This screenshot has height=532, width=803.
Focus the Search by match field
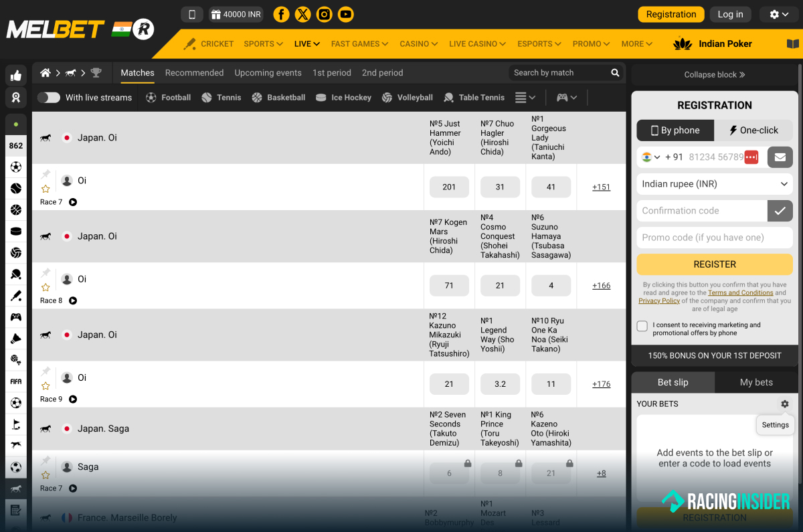[x=559, y=73]
